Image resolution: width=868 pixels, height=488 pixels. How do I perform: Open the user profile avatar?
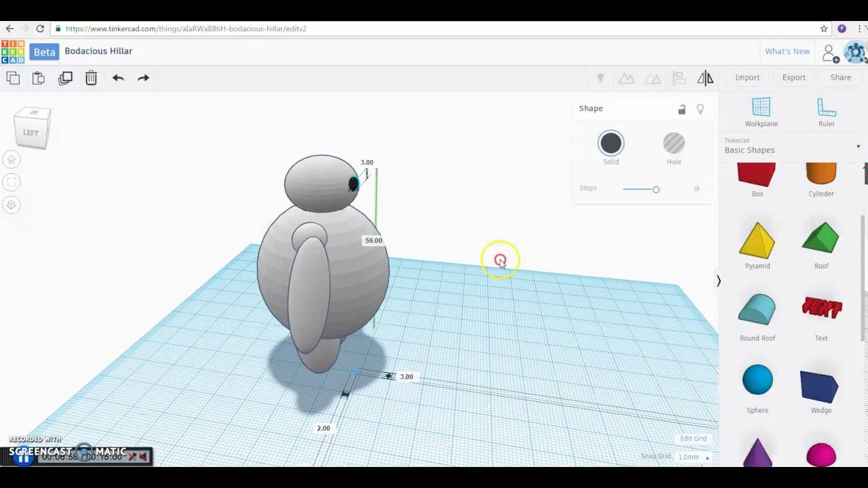click(x=855, y=52)
